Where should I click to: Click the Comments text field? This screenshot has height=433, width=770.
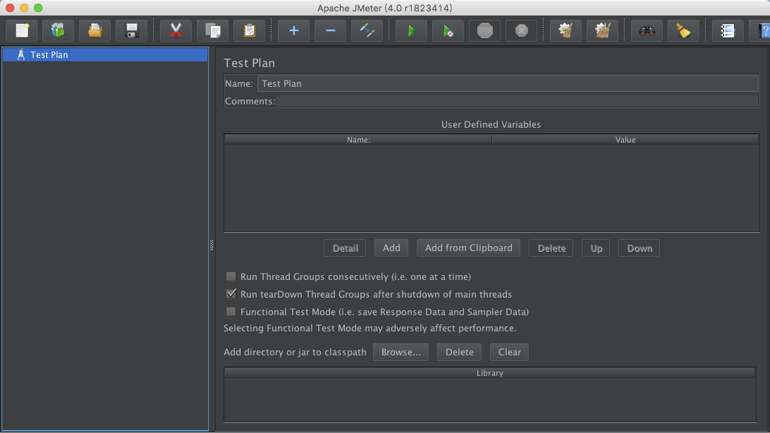click(517, 101)
